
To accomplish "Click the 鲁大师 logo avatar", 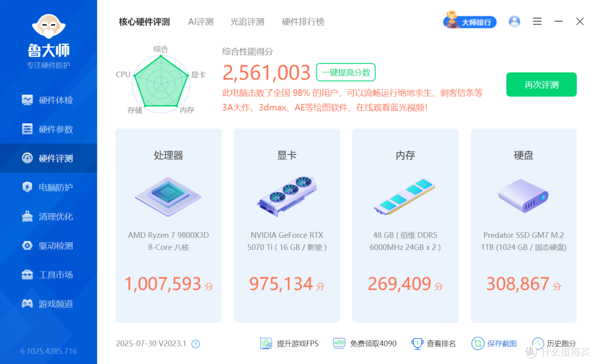I will pos(48,26).
